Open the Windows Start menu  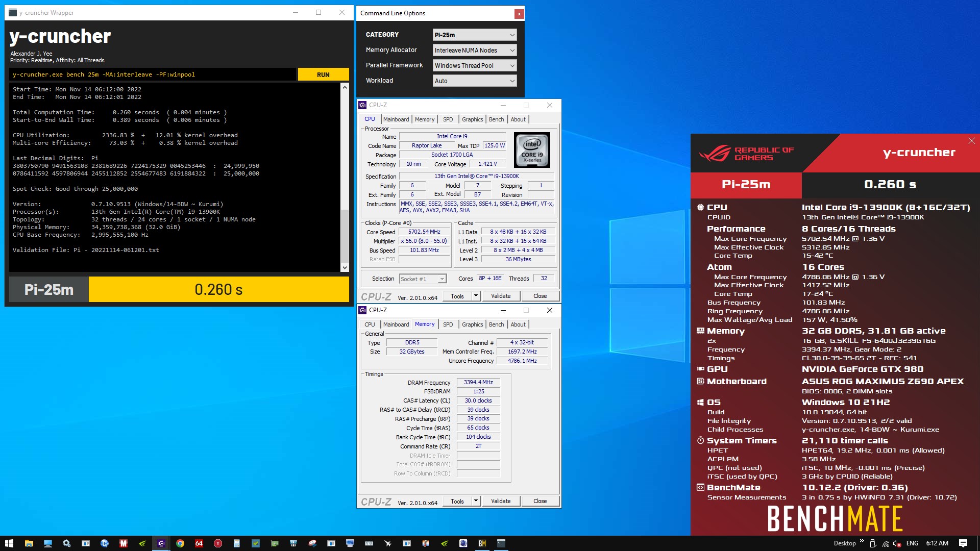click(x=9, y=543)
